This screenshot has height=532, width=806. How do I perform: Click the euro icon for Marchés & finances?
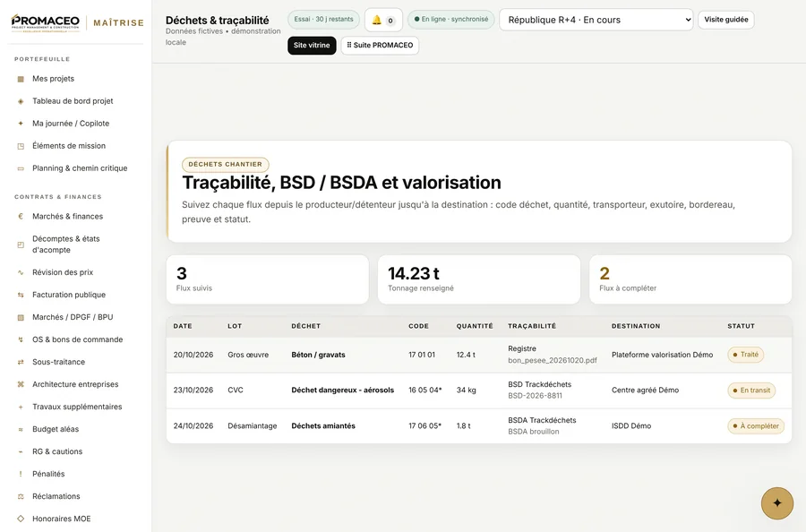tap(21, 217)
